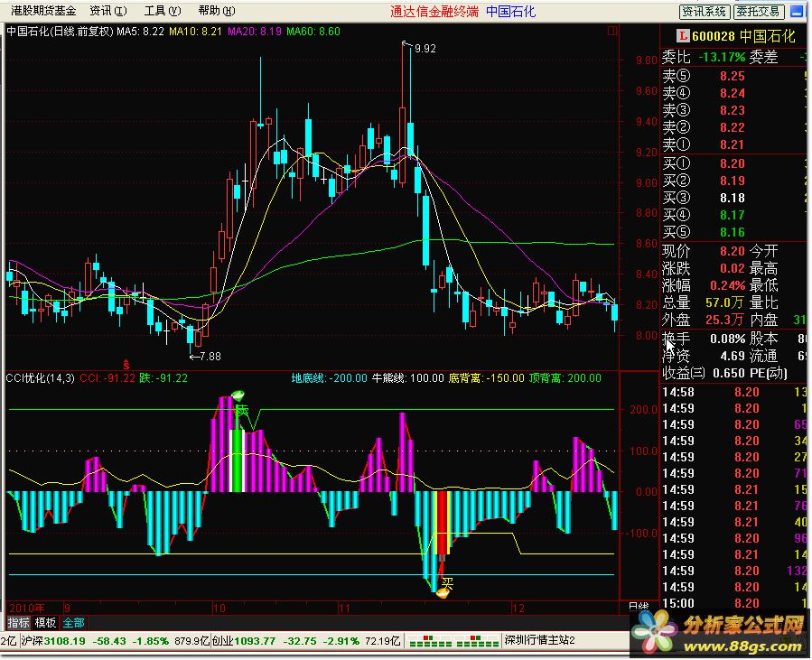This screenshot has width=812, height=660.
Task: Open the 帮助(H) menu
Action: [217, 10]
